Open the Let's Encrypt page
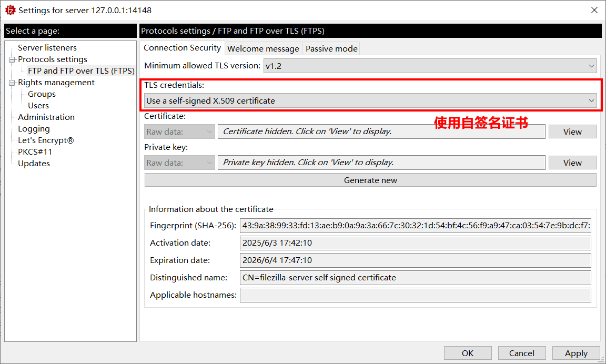 (46, 140)
